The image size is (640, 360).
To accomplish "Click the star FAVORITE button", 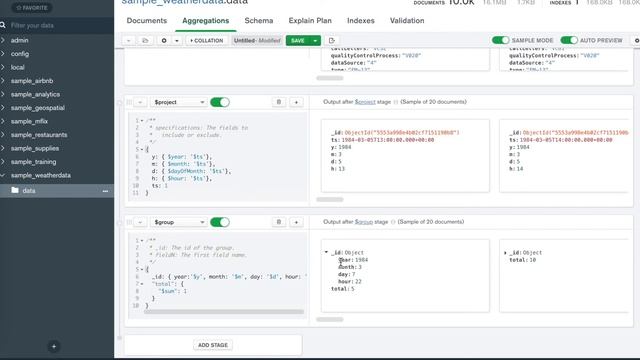I will click(32, 8).
